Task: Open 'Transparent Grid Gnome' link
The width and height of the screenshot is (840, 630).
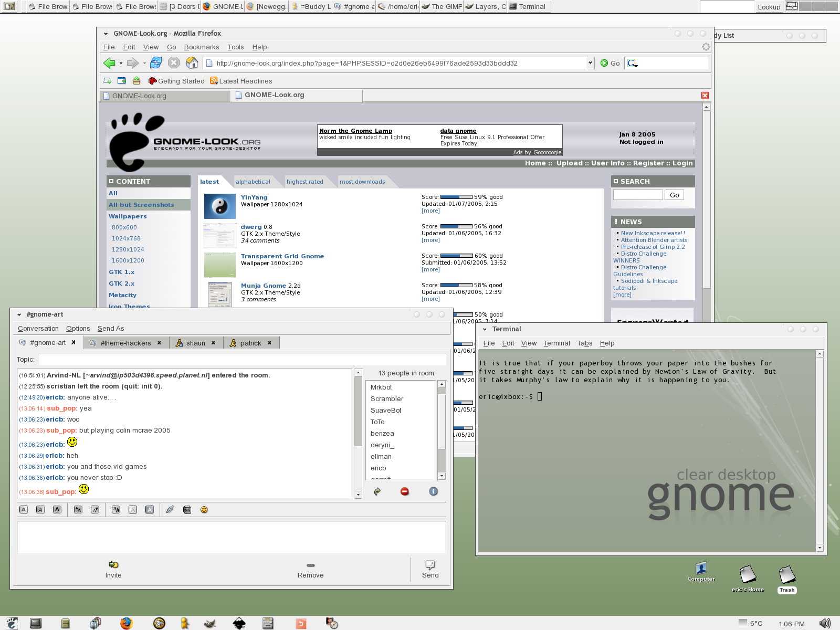Action: pos(282,256)
